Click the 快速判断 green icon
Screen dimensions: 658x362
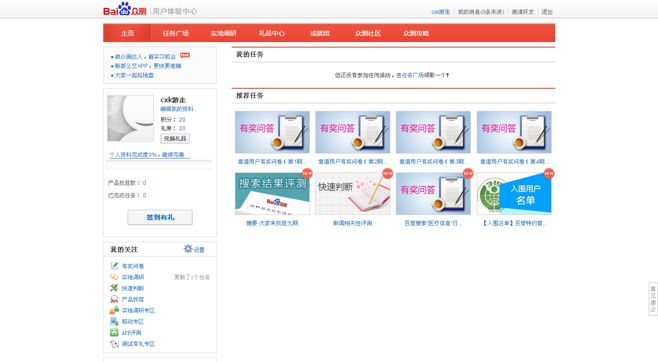point(114,288)
